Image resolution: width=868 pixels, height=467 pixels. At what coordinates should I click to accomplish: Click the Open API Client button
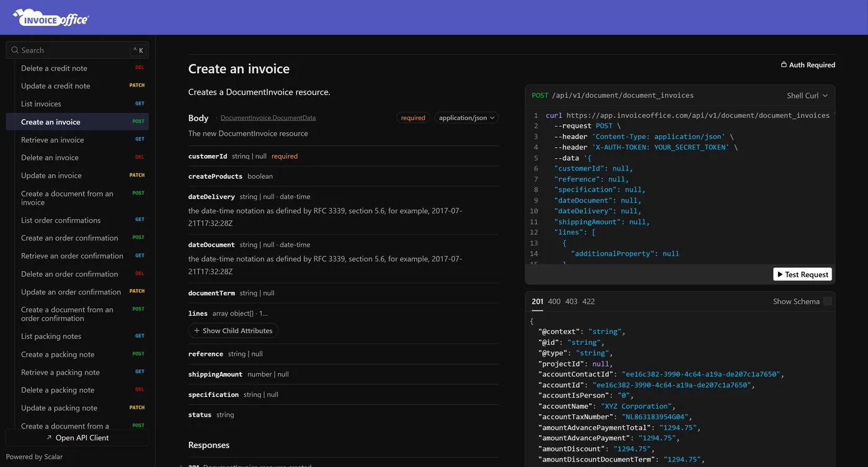tap(77, 438)
